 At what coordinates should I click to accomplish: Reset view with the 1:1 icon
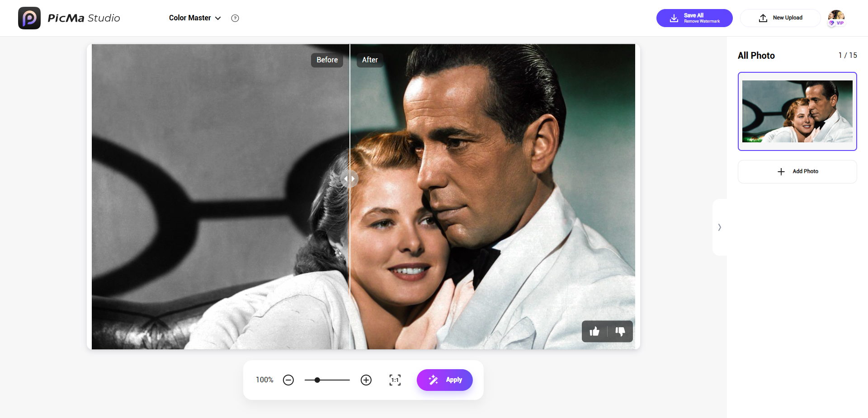pyautogui.click(x=395, y=380)
